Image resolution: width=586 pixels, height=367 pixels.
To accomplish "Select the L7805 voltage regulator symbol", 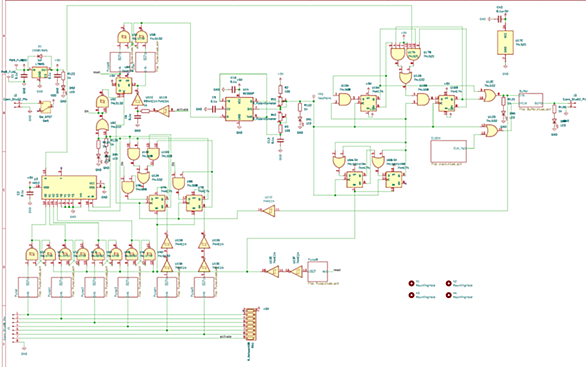I will pos(40,73).
